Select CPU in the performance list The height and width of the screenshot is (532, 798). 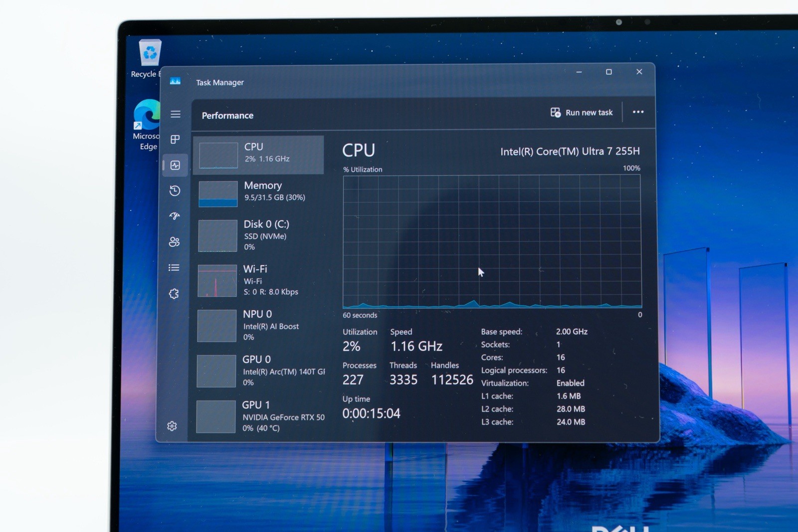click(x=258, y=155)
